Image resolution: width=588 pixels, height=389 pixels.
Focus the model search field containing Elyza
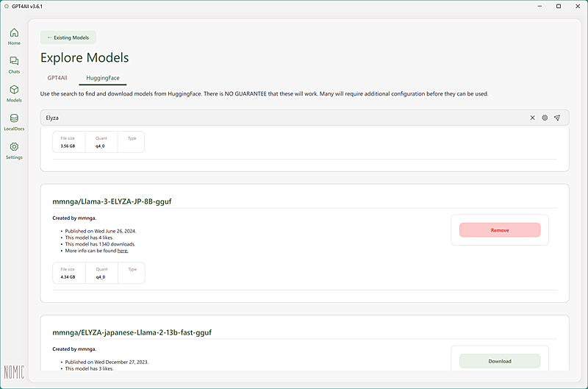[x=279, y=118]
